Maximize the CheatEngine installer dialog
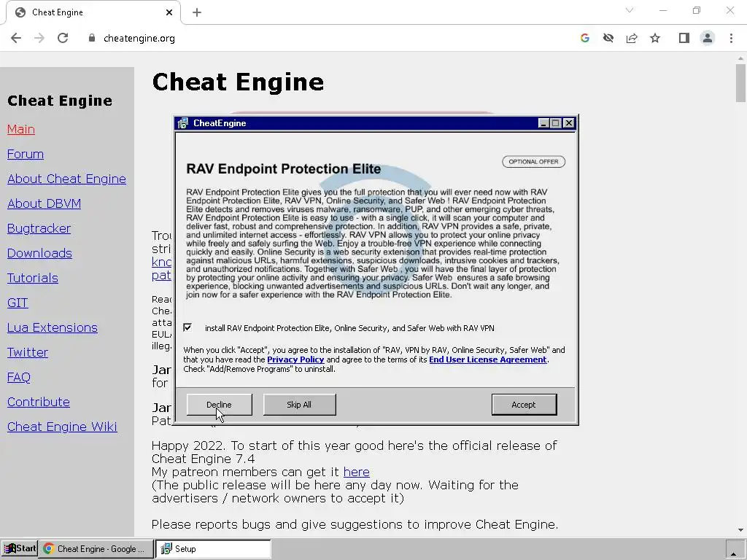Viewport: 747px width, 560px height. pyautogui.click(x=555, y=123)
